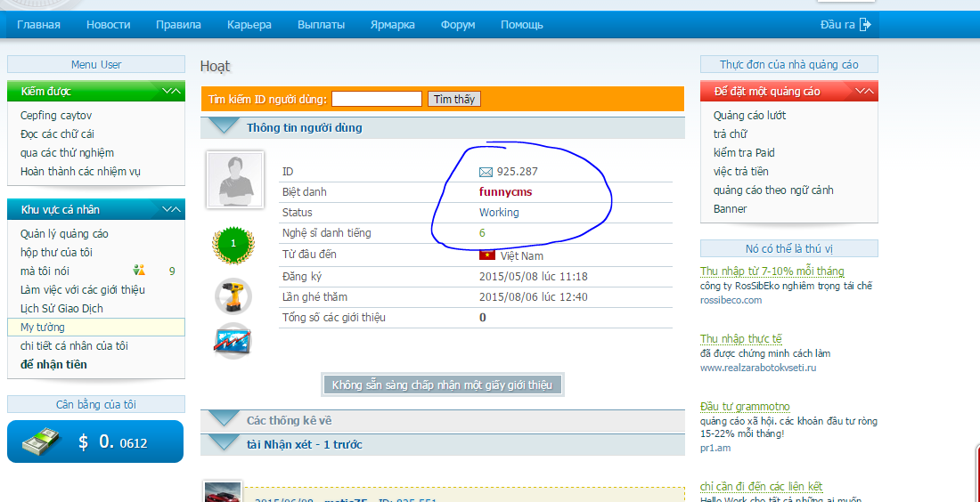This screenshot has width=980, height=502.
Task: Click Đầu tư grammotno ad title
Action: tap(745, 407)
